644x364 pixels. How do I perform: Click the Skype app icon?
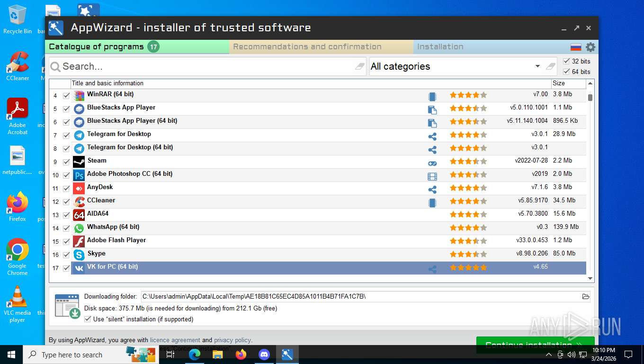click(79, 255)
